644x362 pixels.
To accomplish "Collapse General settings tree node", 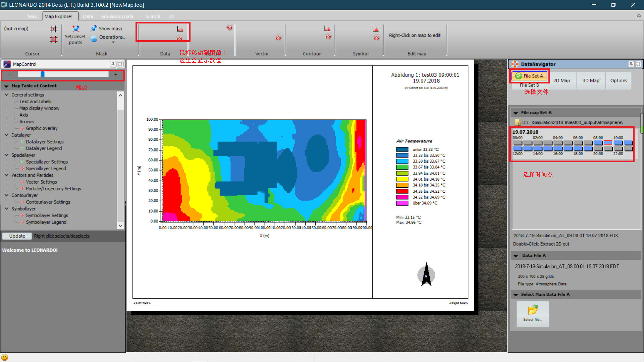I will click(x=6, y=95).
